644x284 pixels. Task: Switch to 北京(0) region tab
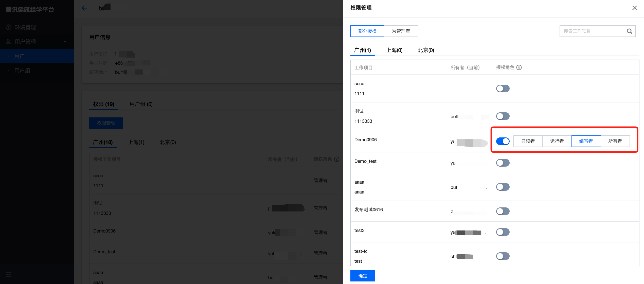tap(426, 50)
